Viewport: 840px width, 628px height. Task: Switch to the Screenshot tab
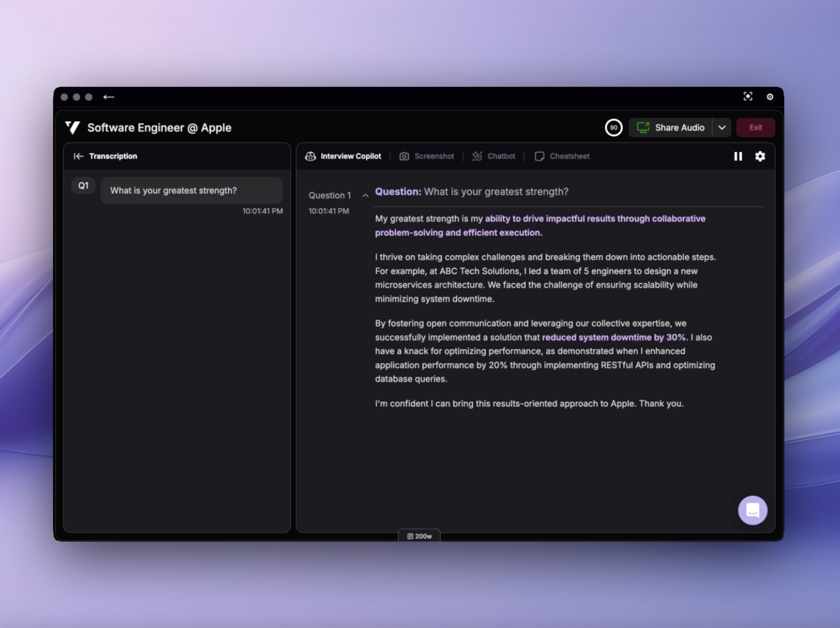426,156
